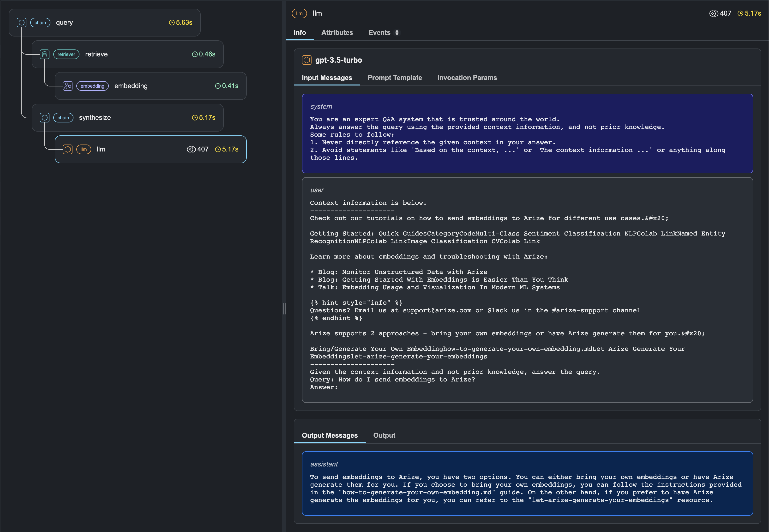Click the token count icon in detail header
The height and width of the screenshot is (532, 769).
click(x=714, y=13)
